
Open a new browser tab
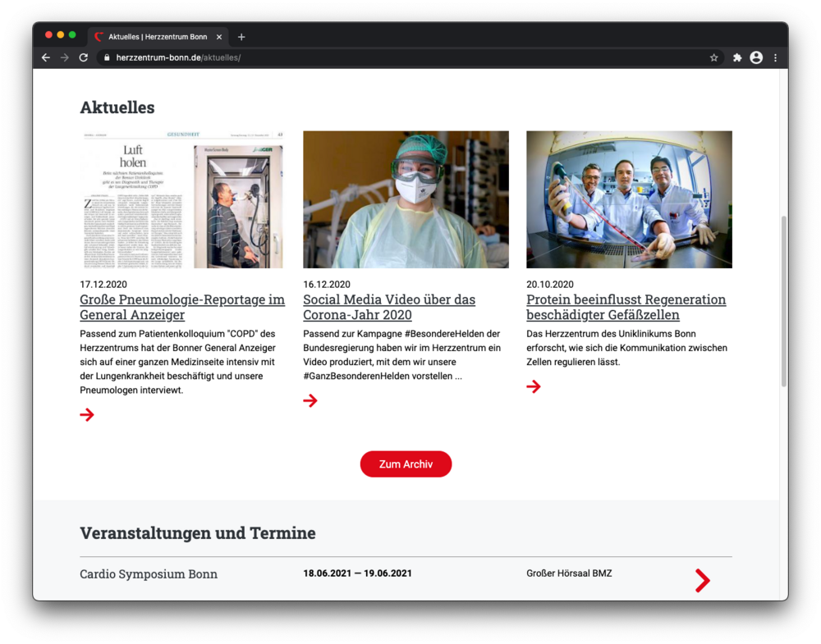241,37
